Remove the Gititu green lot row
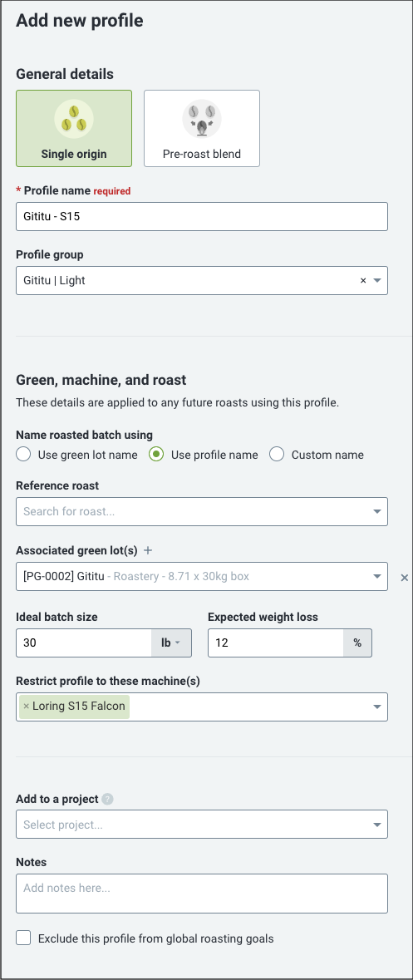 tap(404, 579)
